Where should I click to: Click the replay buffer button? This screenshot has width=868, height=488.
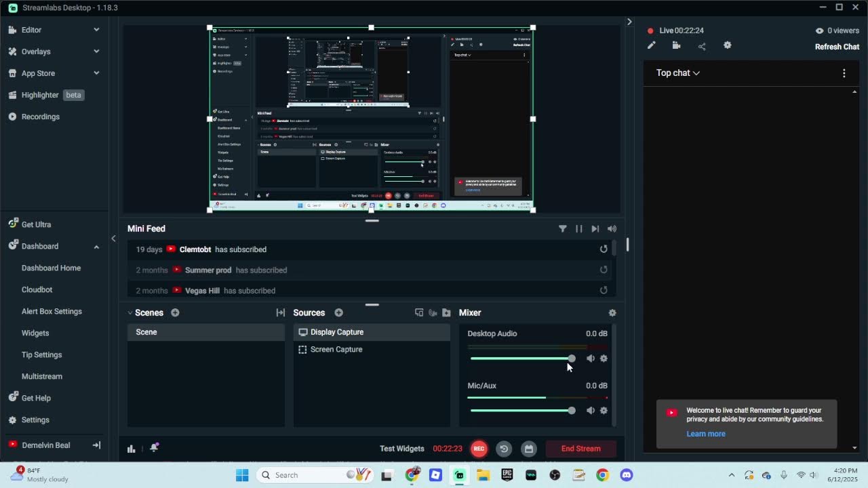coord(504,449)
